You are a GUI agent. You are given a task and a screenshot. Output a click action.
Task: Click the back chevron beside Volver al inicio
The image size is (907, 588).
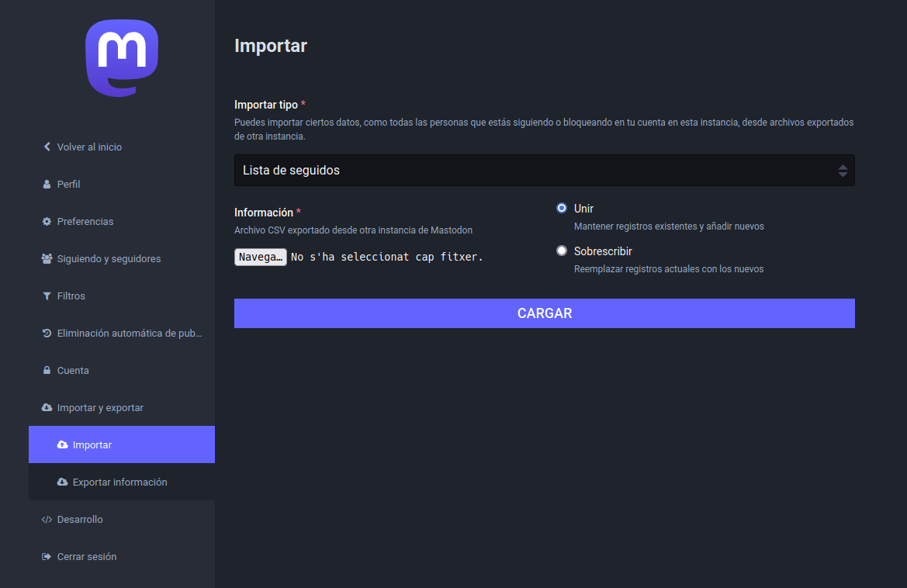coord(47,147)
